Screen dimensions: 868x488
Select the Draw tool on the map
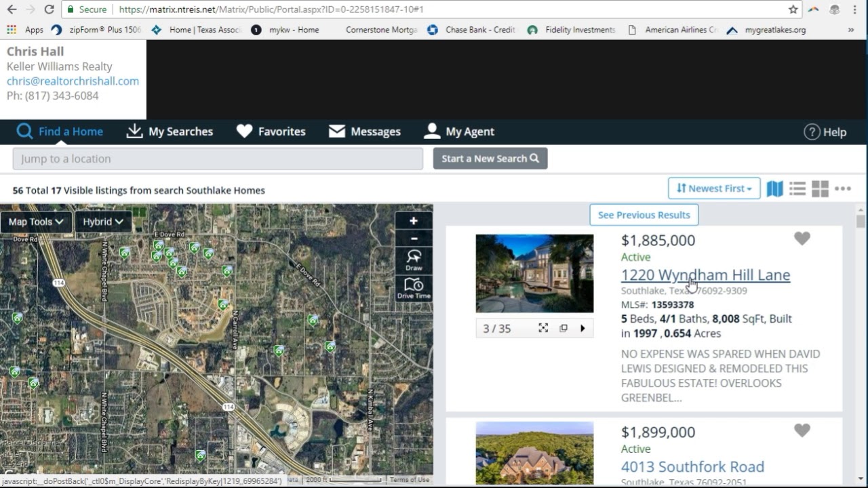pyautogui.click(x=414, y=260)
